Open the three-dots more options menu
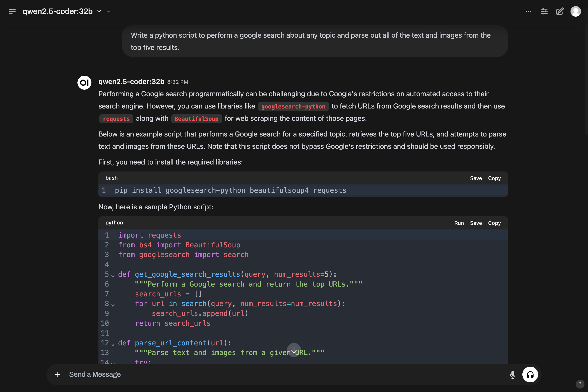Image resolution: width=588 pixels, height=392 pixels. coord(528,11)
